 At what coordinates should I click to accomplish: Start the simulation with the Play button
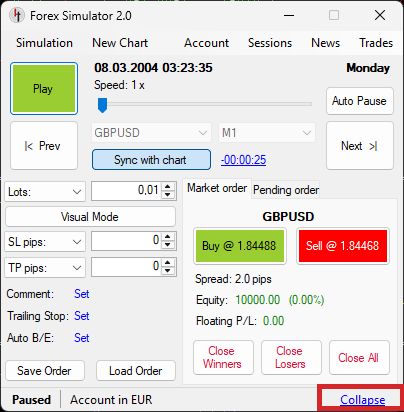click(x=44, y=89)
